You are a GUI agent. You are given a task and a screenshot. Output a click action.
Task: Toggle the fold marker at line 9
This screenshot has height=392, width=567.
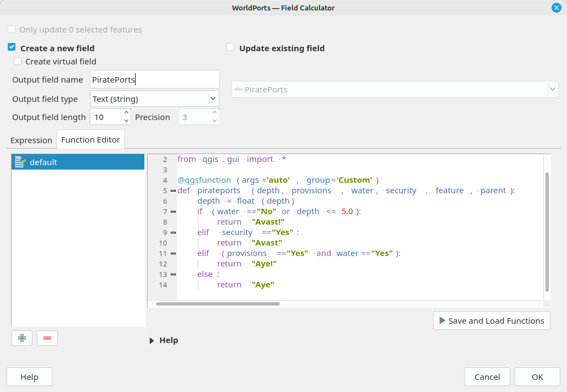(173, 232)
